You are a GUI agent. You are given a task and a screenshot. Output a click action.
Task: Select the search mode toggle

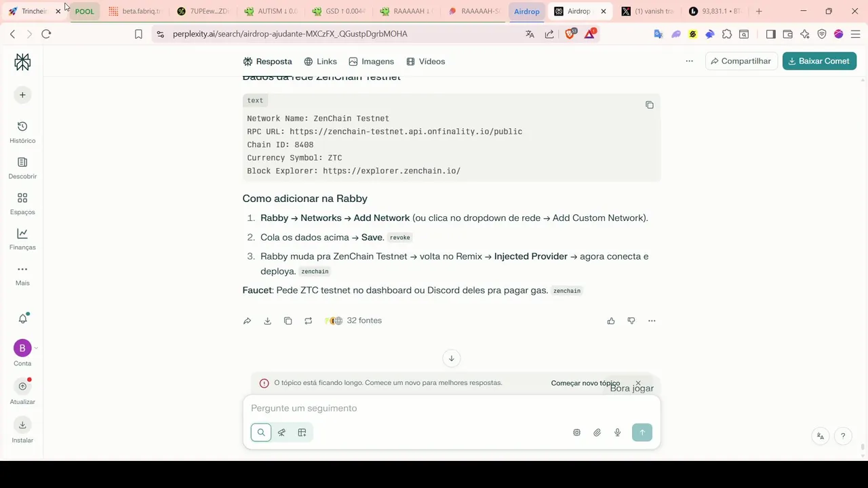(261, 432)
